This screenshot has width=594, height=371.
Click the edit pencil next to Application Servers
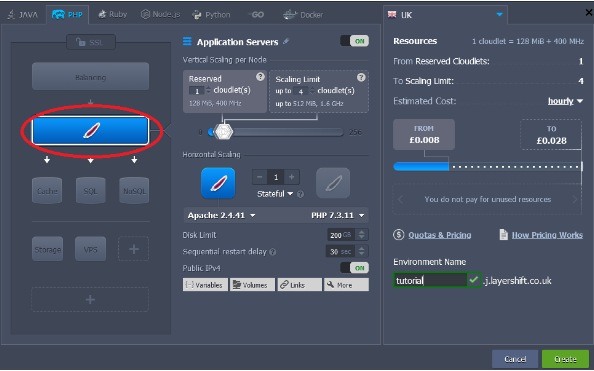pos(286,41)
